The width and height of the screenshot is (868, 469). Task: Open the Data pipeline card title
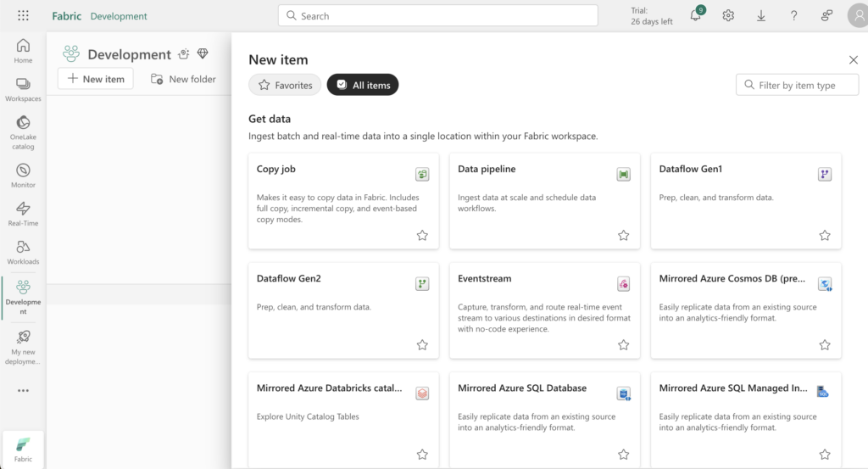pyautogui.click(x=487, y=169)
